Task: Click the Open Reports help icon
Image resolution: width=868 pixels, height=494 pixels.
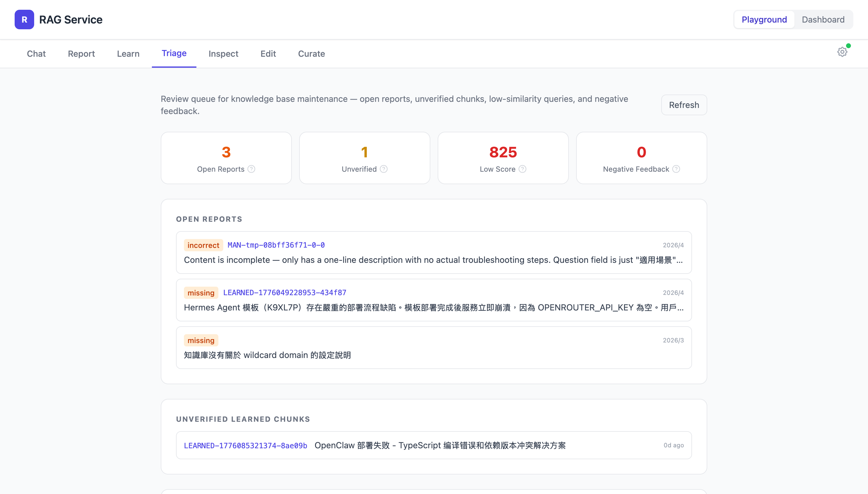Action: 251,169
